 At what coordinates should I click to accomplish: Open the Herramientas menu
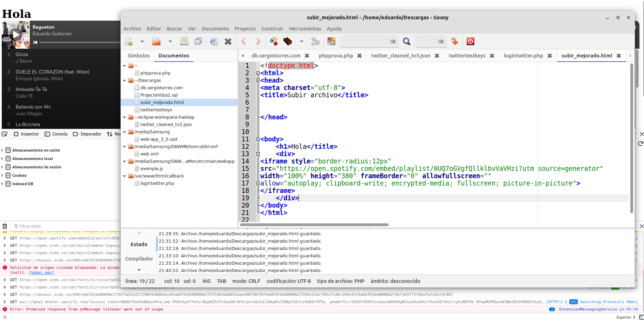click(x=305, y=29)
